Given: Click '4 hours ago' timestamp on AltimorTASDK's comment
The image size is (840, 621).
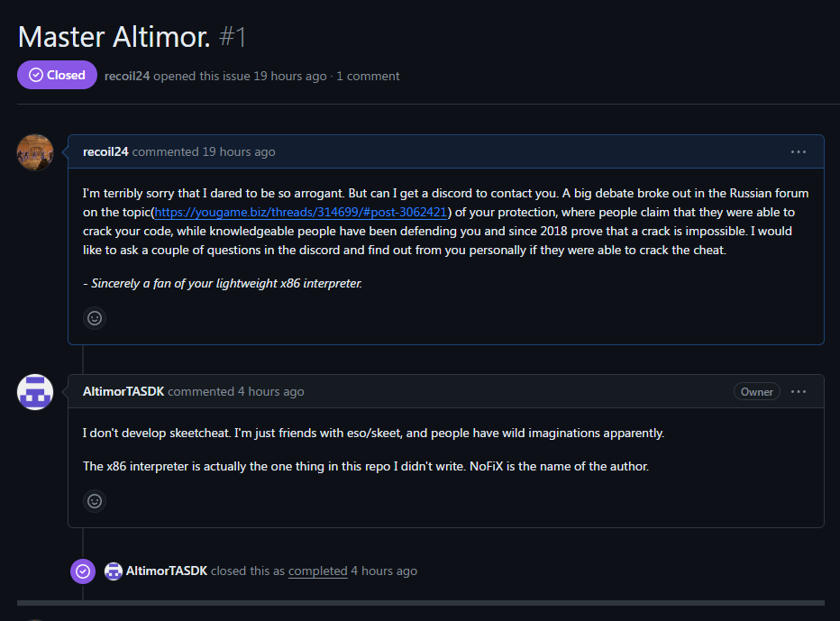Looking at the screenshot, I should pyautogui.click(x=271, y=391).
